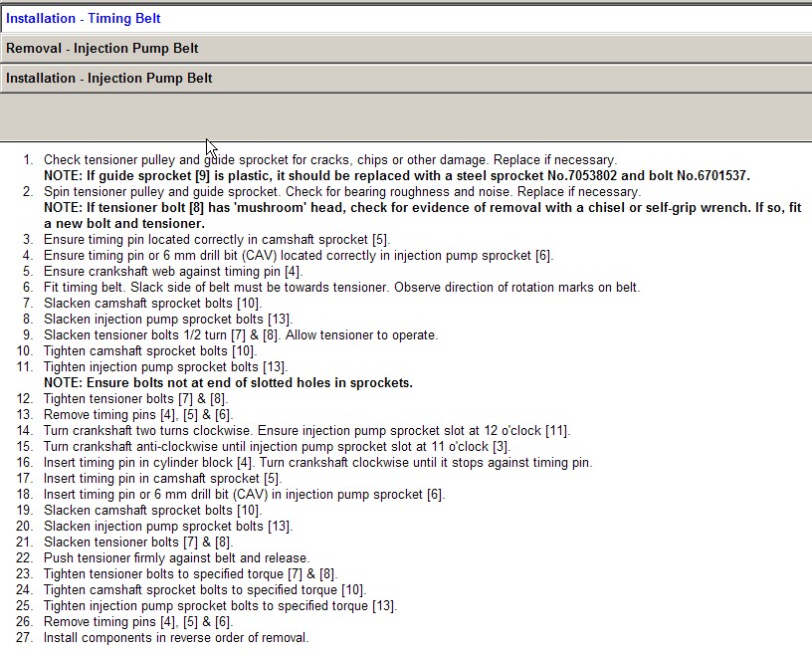The image size is (812, 653).
Task: Click step 27 install components in reverse order
Action: click(176, 638)
